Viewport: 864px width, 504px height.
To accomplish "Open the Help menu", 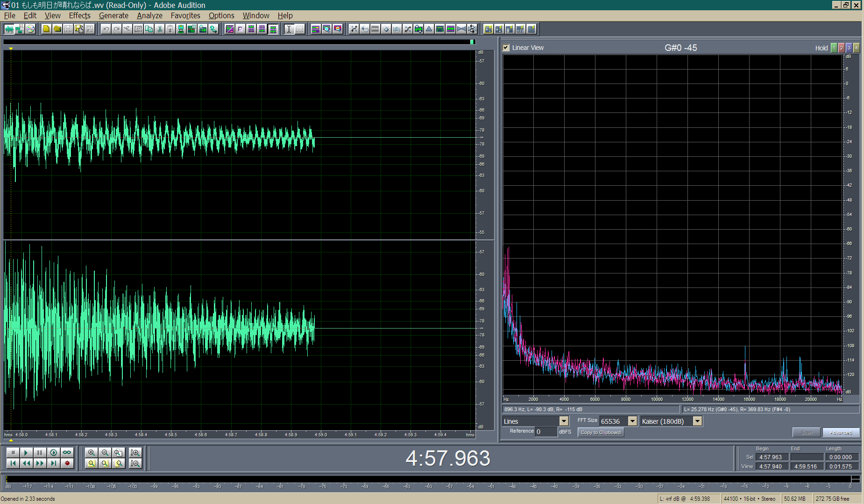I will pyautogui.click(x=285, y=15).
